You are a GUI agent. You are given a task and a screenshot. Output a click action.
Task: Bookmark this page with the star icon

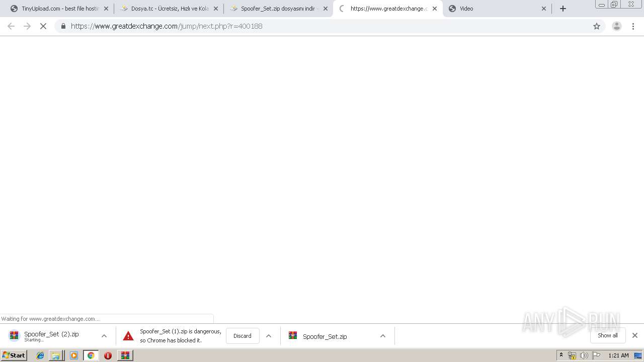click(x=597, y=26)
